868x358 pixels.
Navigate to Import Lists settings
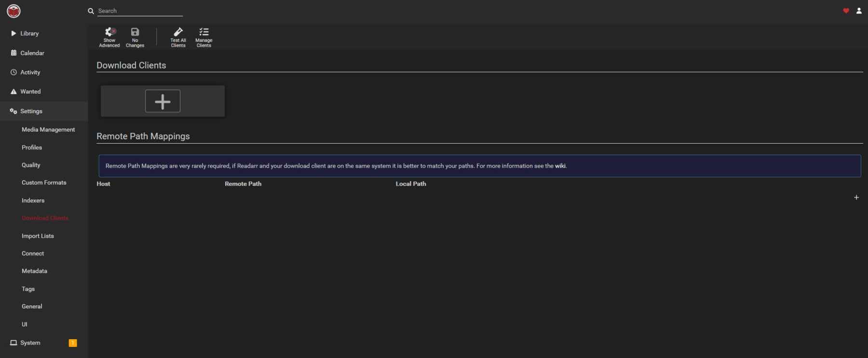38,236
